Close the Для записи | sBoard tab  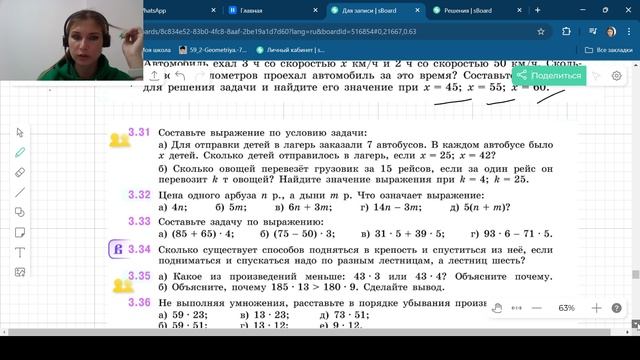point(417,10)
